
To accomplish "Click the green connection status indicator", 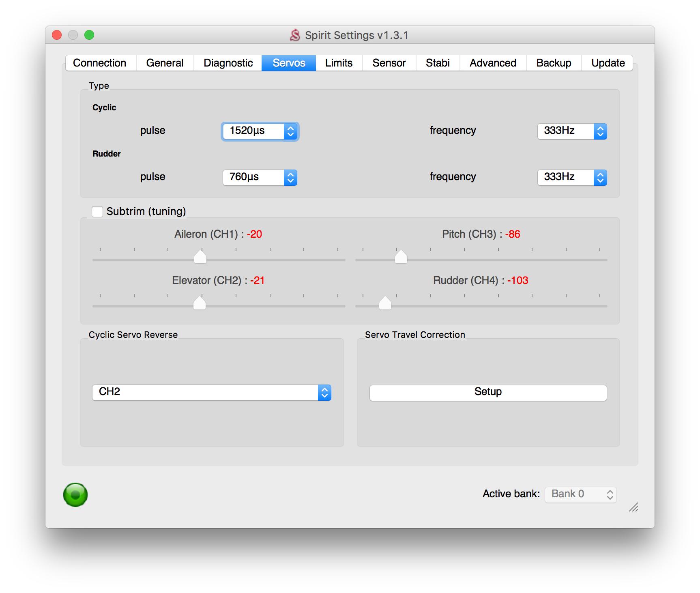I will point(75,494).
